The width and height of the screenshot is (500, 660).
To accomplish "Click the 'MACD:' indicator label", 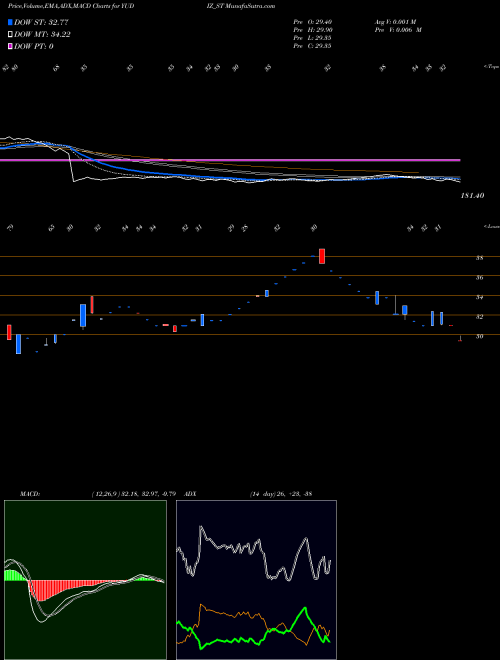I will click(29, 493).
